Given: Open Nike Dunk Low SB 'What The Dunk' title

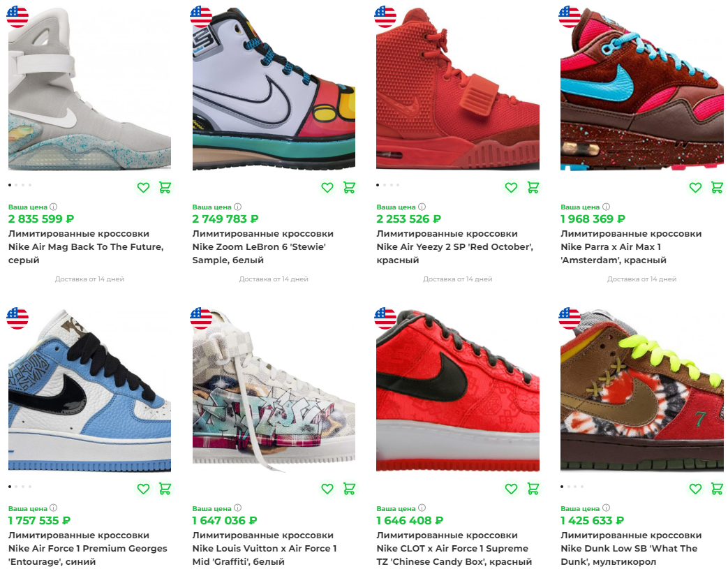Looking at the screenshot, I should (x=631, y=548).
